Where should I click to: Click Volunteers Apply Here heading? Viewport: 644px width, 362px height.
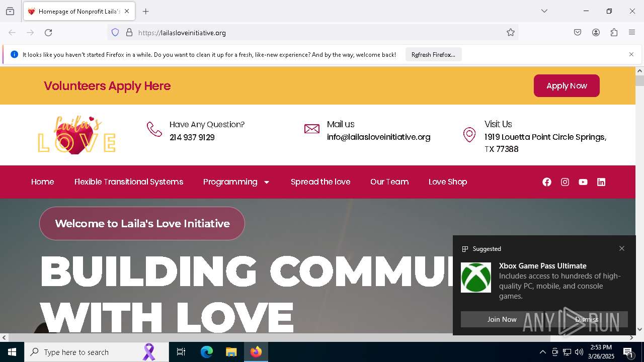coord(107,86)
